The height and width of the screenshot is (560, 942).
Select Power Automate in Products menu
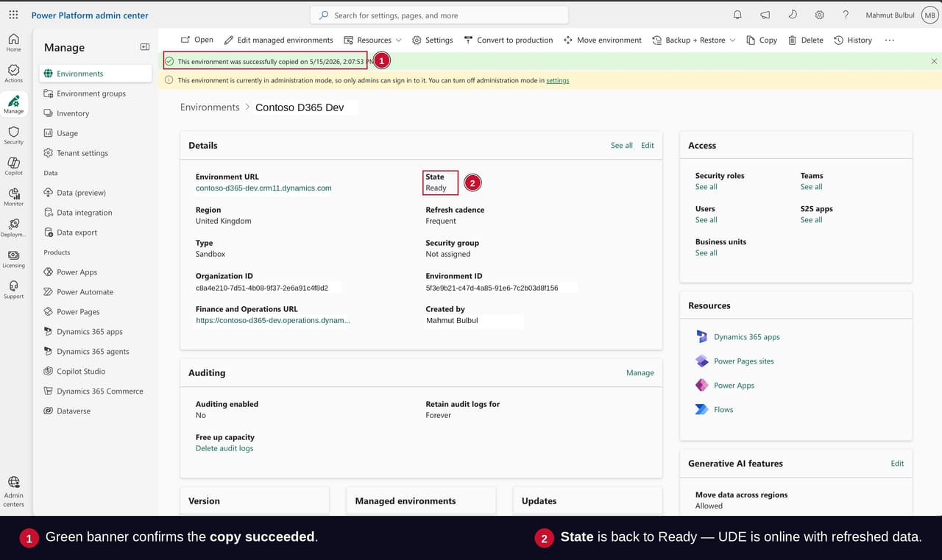96,292
